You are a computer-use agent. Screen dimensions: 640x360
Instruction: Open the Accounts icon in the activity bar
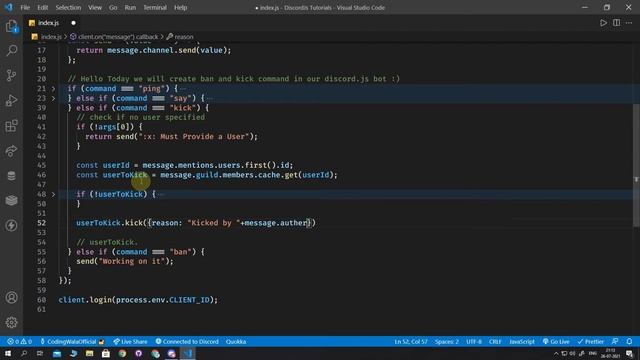coord(11,298)
